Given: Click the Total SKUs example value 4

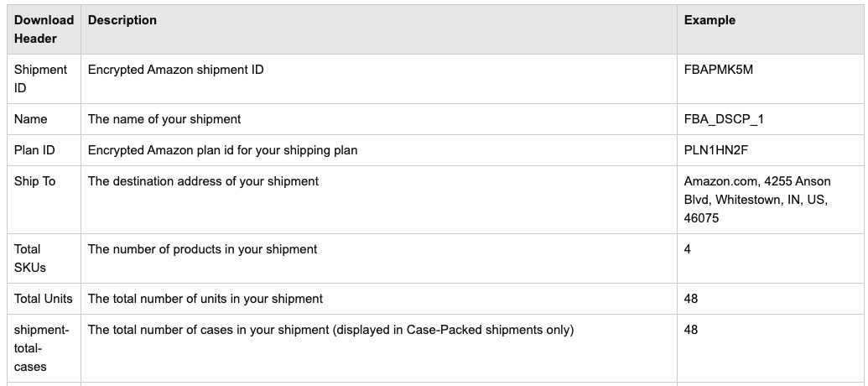Looking at the screenshot, I should tap(688, 249).
